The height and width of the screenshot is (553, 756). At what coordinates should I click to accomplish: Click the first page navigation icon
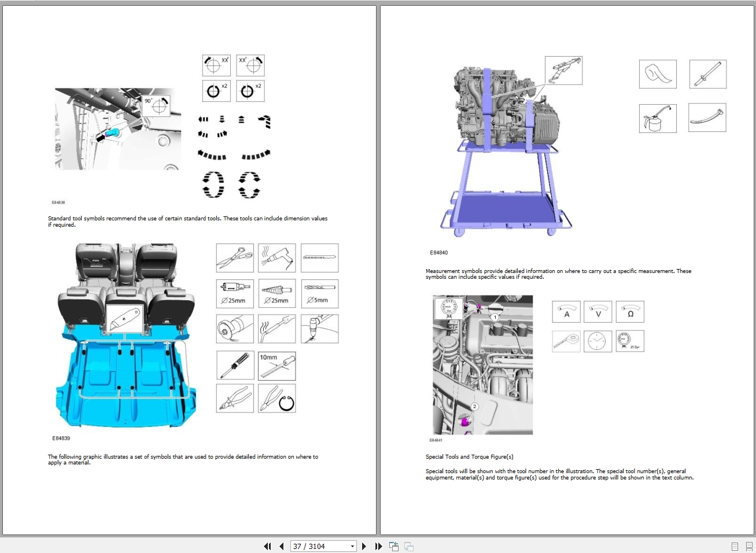tap(267, 546)
